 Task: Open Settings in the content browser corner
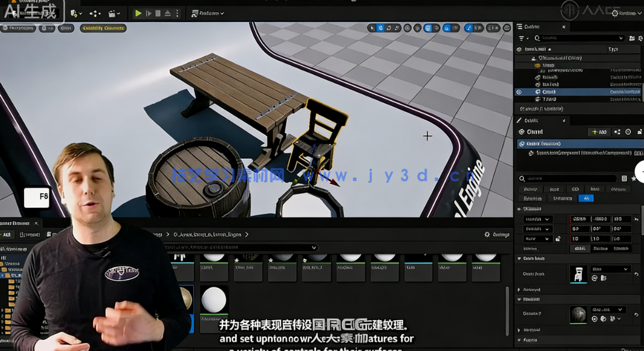(486, 234)
